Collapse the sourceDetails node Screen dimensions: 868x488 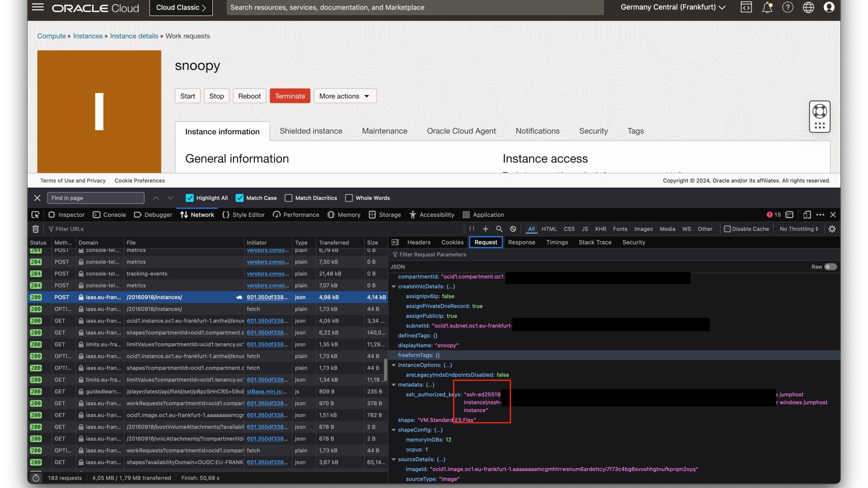[394, 460]
